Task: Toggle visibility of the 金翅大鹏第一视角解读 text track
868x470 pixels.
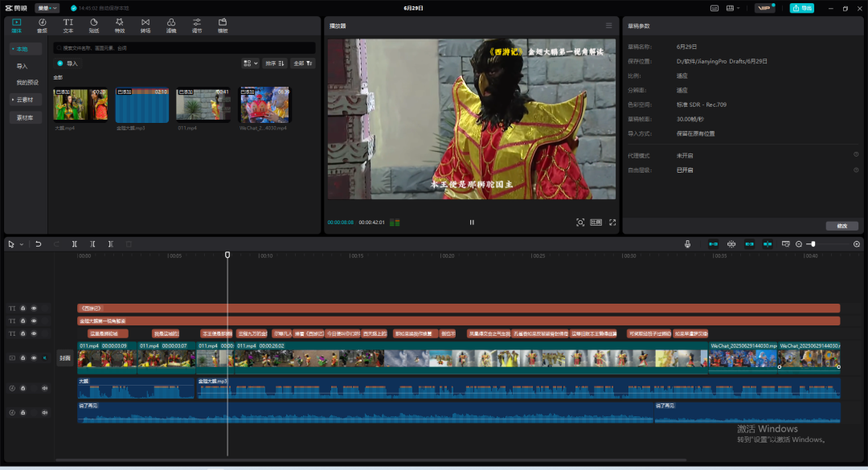Action: [x=34, y=321]
